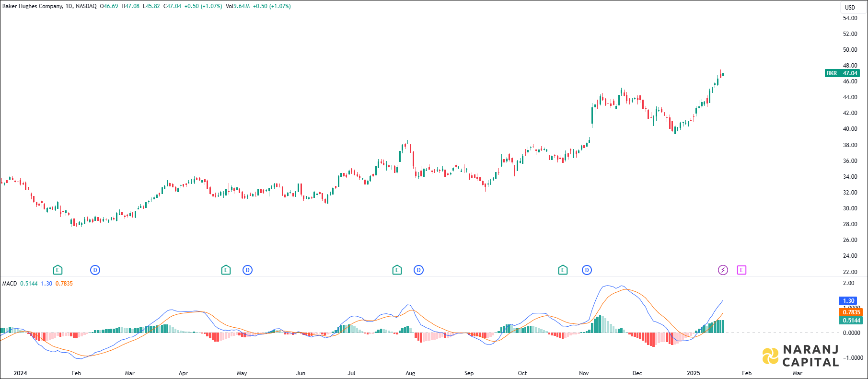Click the blue 1.30 tag on MACD axis
This screenshot has height=379, width=868.
click(x=848, y=301)
